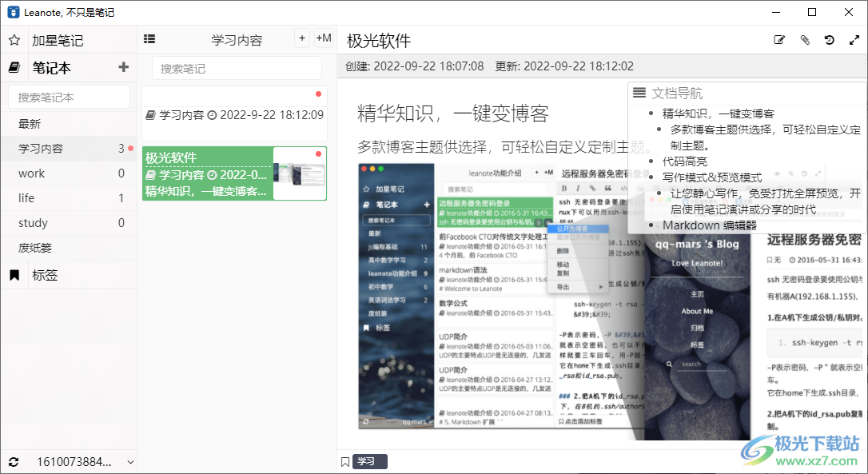This screenshot has width=868, height=474.
Task: Toggle the note list view icon
Action: (149, 38)
